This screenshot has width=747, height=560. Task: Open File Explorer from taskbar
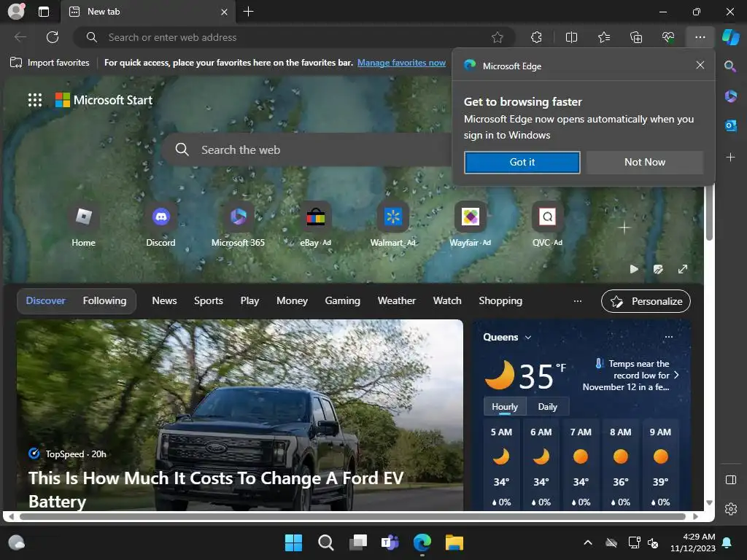pos(454,542)
